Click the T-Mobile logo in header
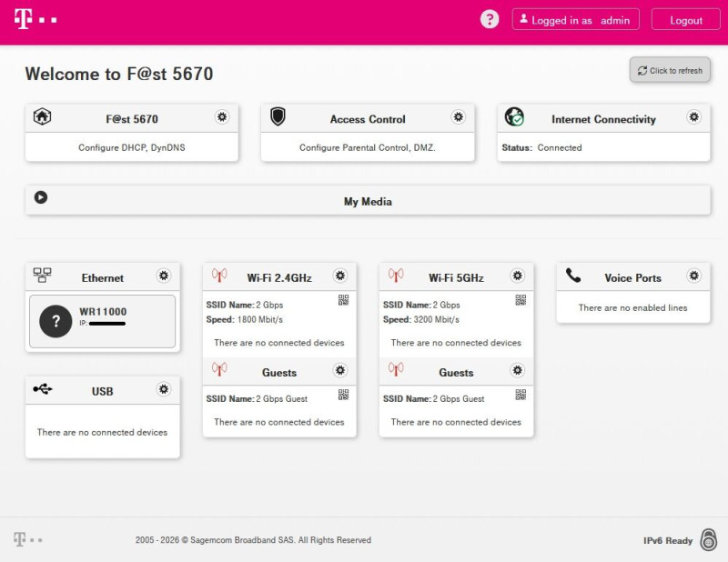The image size is (728, 562). [x=35, y=19]
